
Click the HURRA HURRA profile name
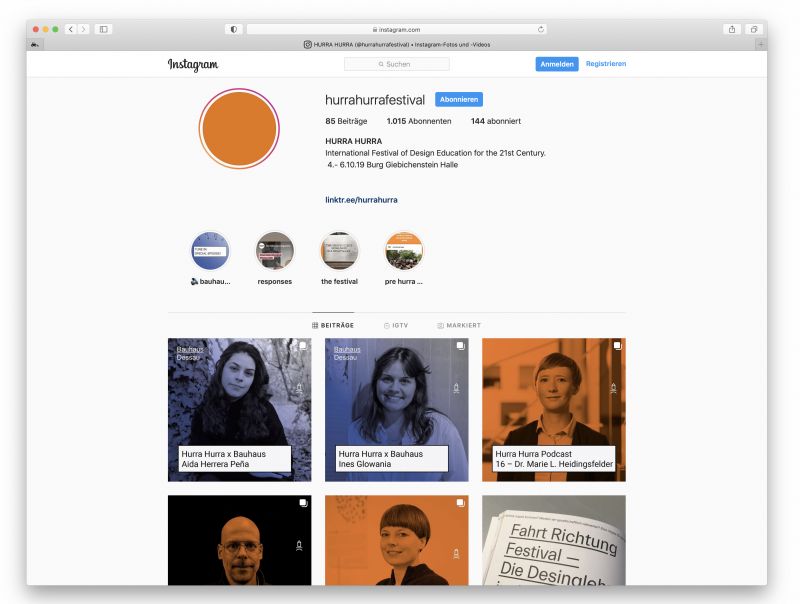coord(354,141)
